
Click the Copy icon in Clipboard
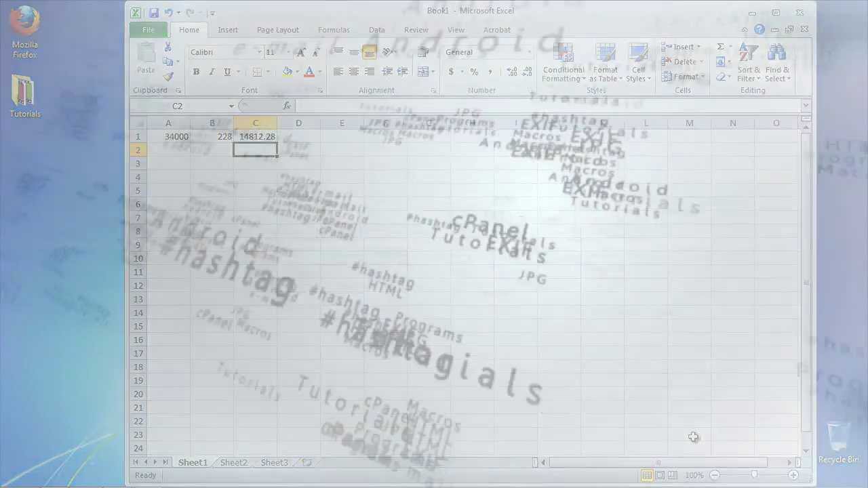pyautogui.click(x=168, y=62)
